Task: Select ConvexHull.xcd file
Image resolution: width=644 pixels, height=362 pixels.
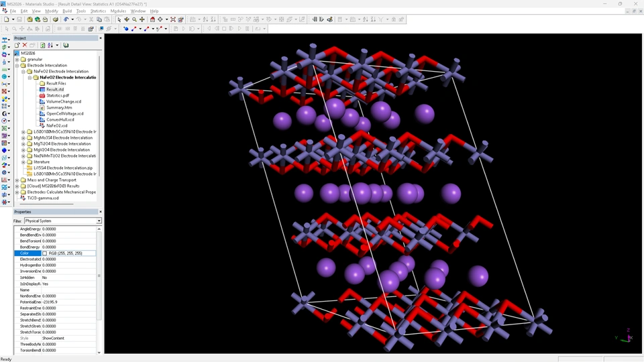Action: pyautogui.click(x=60, y=119)
